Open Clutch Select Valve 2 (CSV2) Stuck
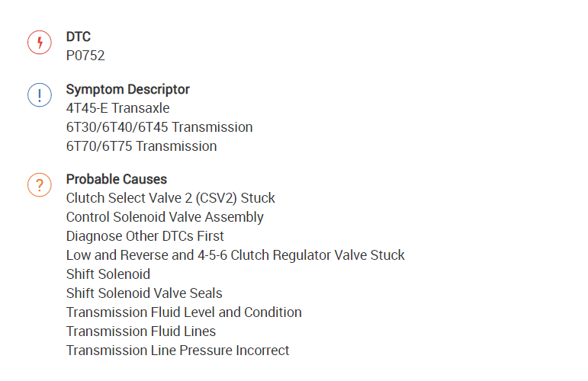Viewport: 588px width, 381px height. point(170,198)
